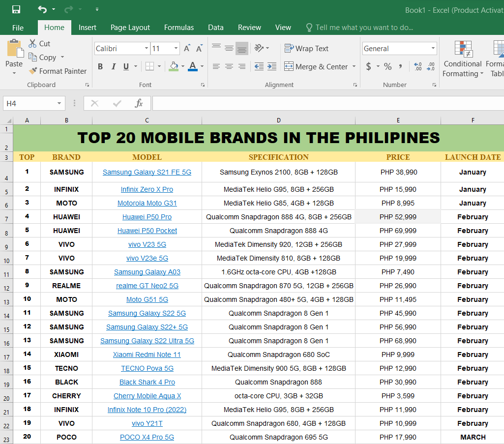This screenshot has height=444, width=504.
Task: Click the Increase Font Size icon
Action: (x=187, y=48)
